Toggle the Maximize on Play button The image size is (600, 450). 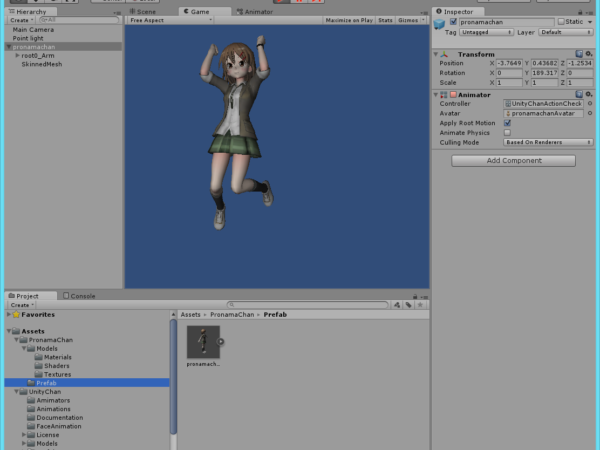pyautogui.click(x=349, y=20)
